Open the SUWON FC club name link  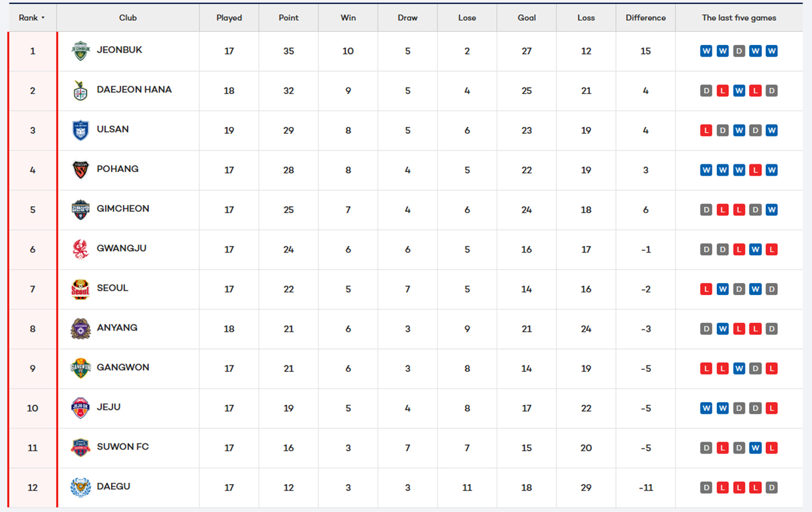122,447
